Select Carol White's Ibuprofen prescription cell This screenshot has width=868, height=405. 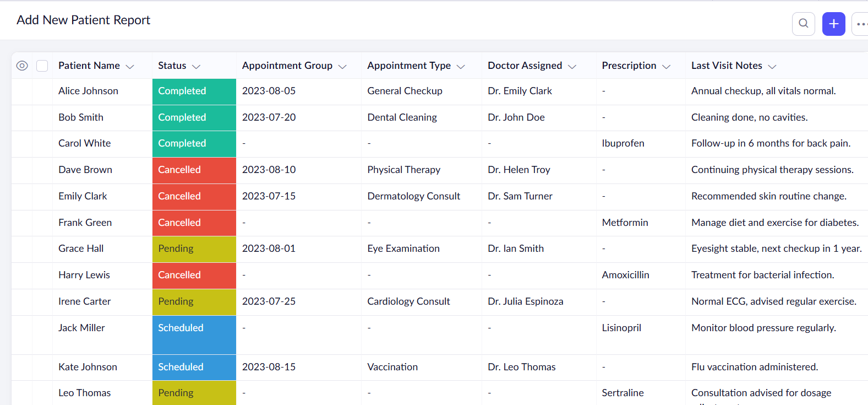[x=641, y=144]
